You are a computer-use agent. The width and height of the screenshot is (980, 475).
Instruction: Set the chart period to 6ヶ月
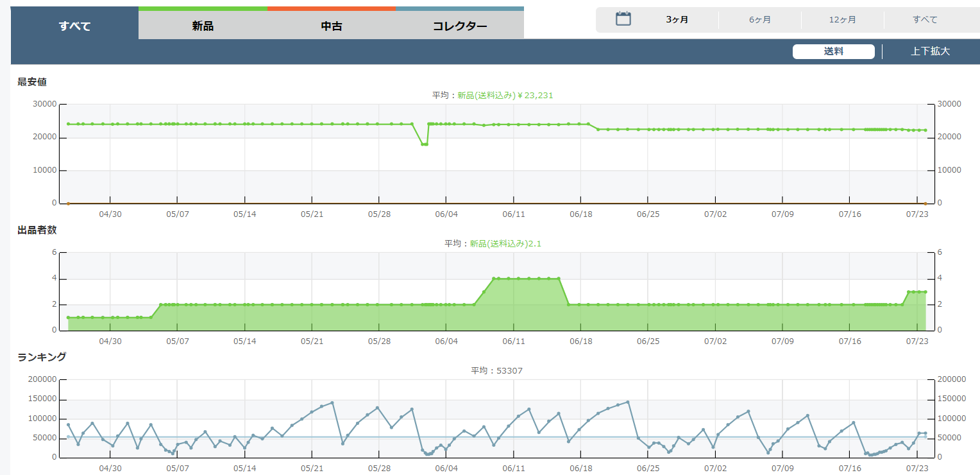tap(760, 20)
